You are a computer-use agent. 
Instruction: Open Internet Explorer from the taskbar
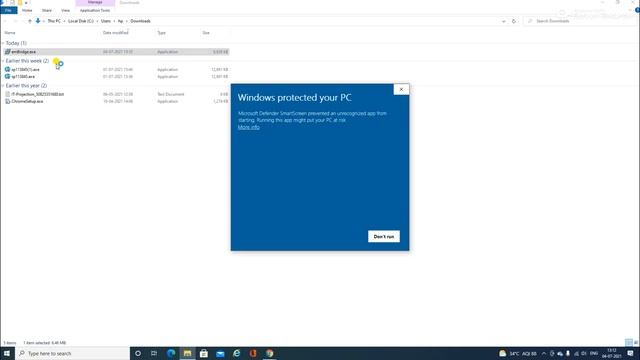coord(237,353)
